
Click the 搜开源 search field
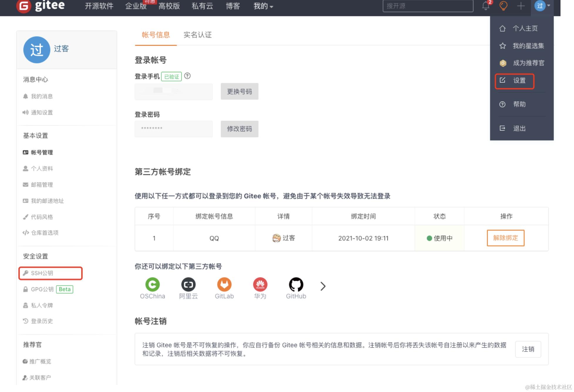tap(428, 6)
